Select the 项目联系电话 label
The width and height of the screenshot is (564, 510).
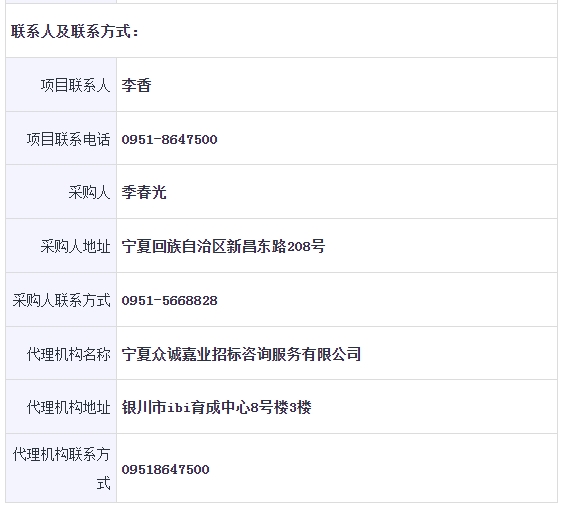68,139
